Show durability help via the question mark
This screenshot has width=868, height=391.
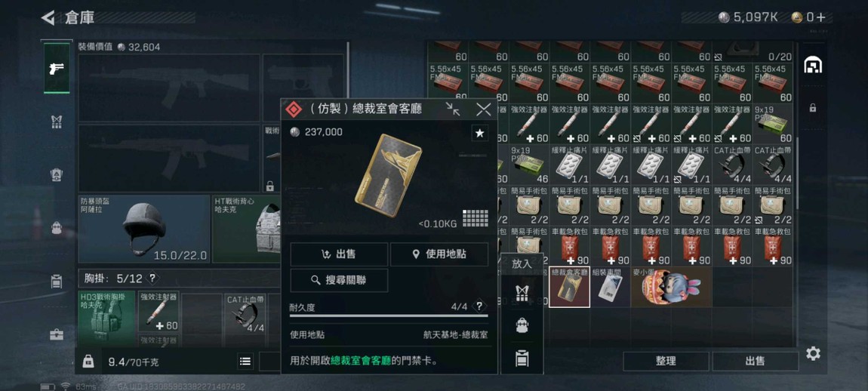click(479, 306)
